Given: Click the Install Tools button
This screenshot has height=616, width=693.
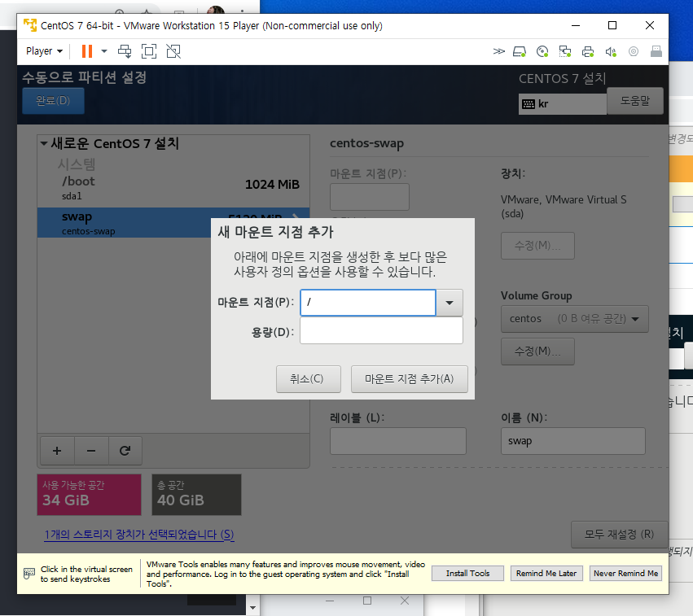Looking at the screenshot, I should pyautogui.click(x=467, y=573).
